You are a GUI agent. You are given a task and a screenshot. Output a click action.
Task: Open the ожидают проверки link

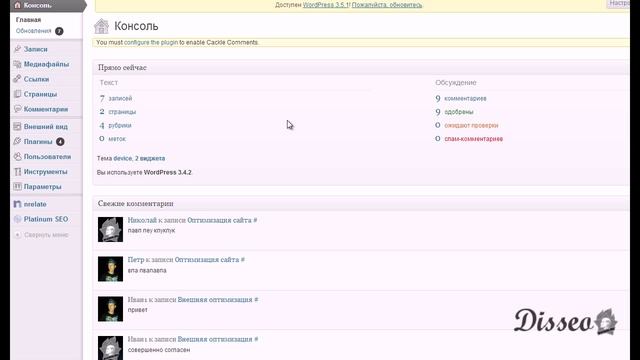pos(471,125)
